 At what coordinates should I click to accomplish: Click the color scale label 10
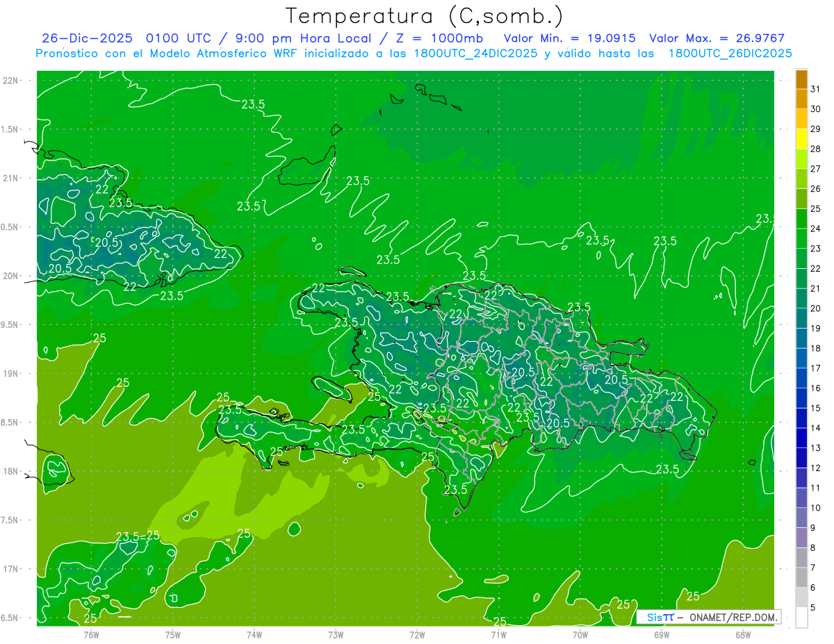point(816,508)
